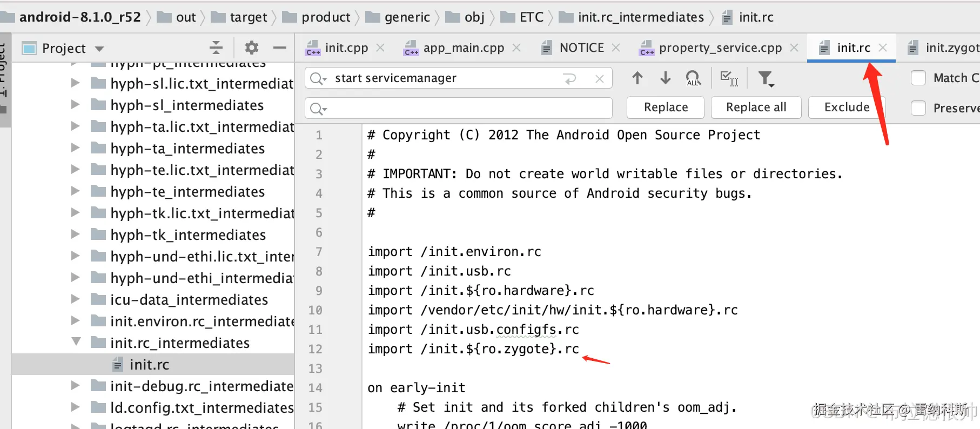Image resolution: width=980 pixels, height=429 pixels.
Task: Collapse the init.rc_intermediates folder
Action: coord(76,343)
